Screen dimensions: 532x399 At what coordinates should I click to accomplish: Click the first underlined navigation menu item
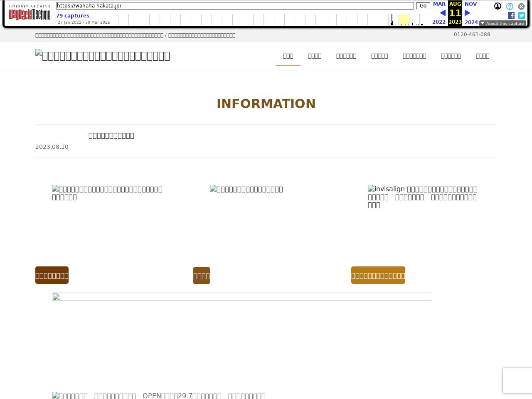[x=288, y=56]
